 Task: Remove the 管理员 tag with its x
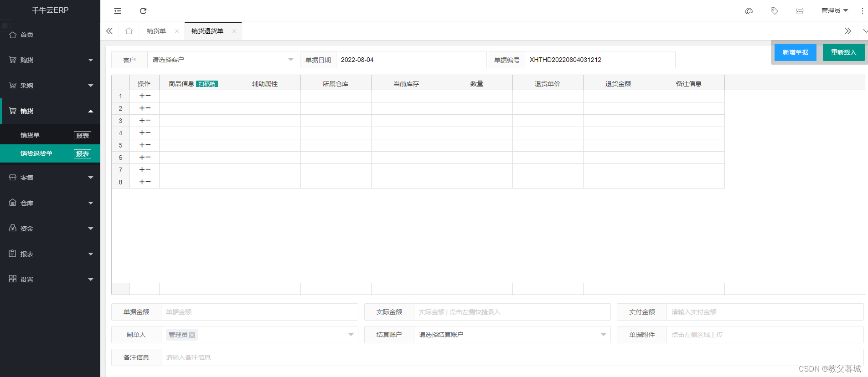click(x=192, y=335)
